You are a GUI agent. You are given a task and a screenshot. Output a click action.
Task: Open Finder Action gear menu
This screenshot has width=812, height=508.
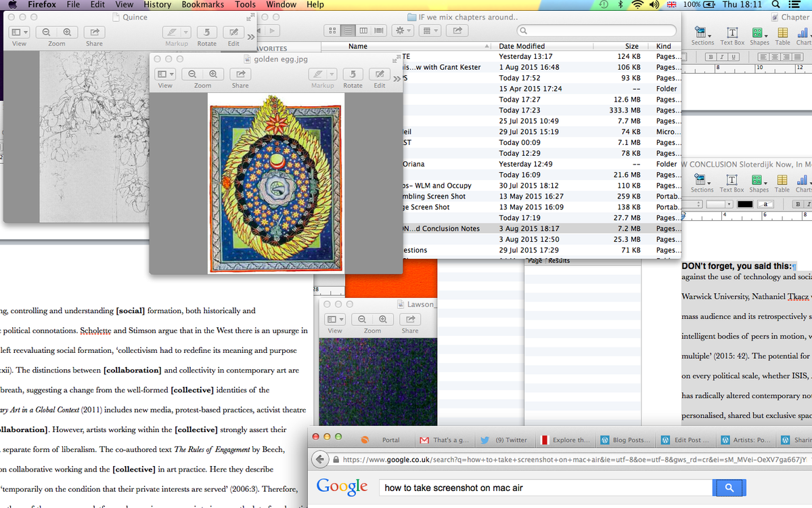click(x=403, y=30)
